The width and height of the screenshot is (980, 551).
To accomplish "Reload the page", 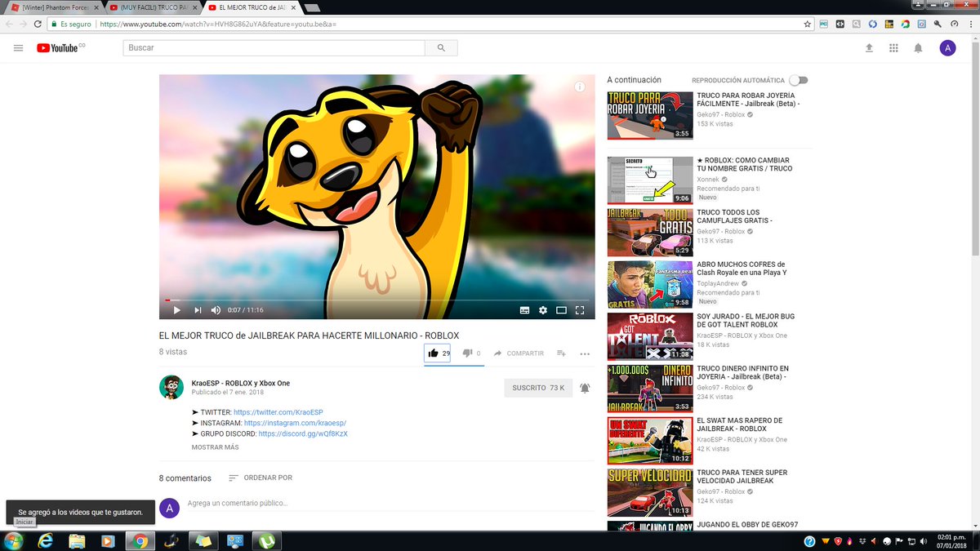I will pos(38,24).
